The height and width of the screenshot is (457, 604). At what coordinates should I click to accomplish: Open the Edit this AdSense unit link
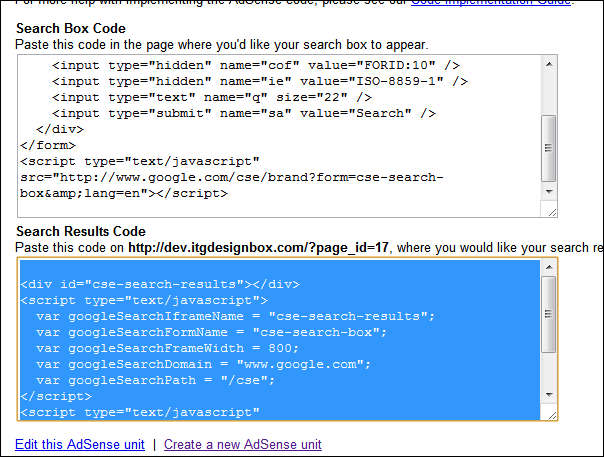click(x=80, y=444)
